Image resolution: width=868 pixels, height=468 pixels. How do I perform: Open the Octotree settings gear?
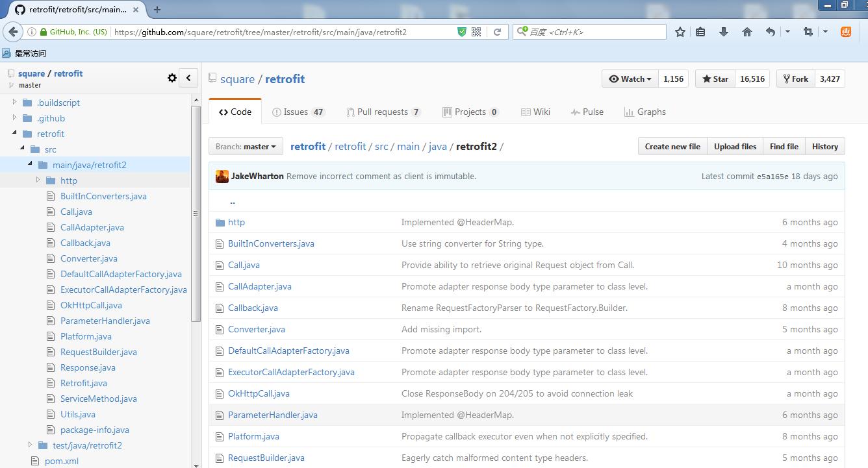pyautogui.click(x=172, y=78)
